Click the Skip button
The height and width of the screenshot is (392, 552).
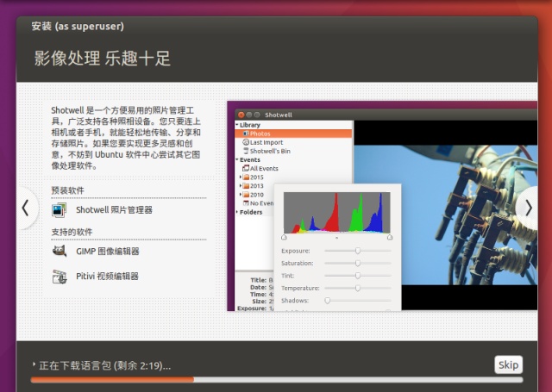tap(508, 364)
